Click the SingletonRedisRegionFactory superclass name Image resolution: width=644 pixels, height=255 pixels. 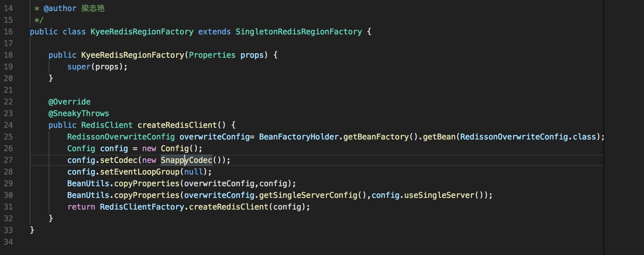click(299, 32)
